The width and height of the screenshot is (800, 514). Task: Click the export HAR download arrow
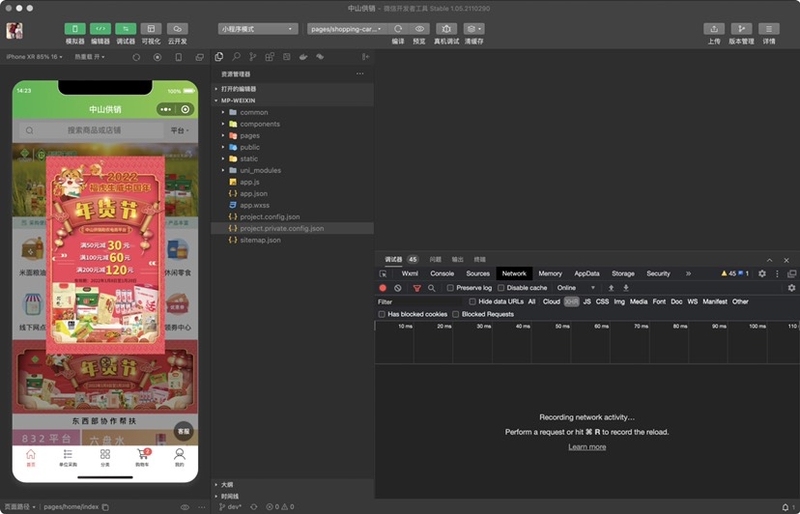coord(626,288)
